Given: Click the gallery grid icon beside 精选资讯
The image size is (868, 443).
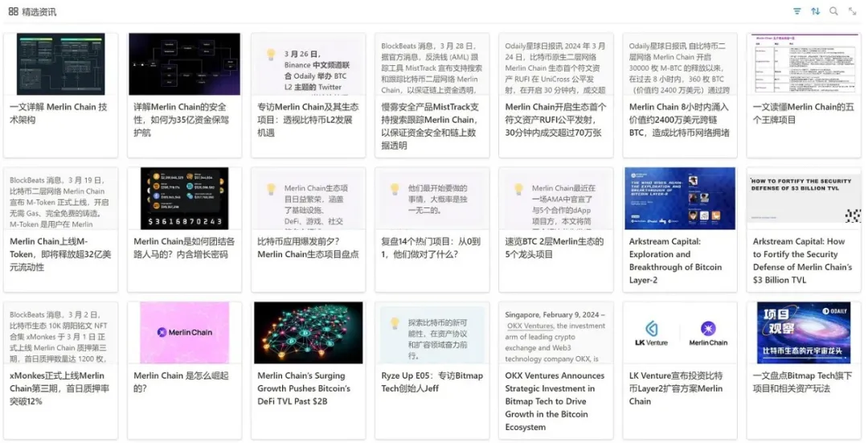Looking at the screenshot, I should (x=14, y=11).
